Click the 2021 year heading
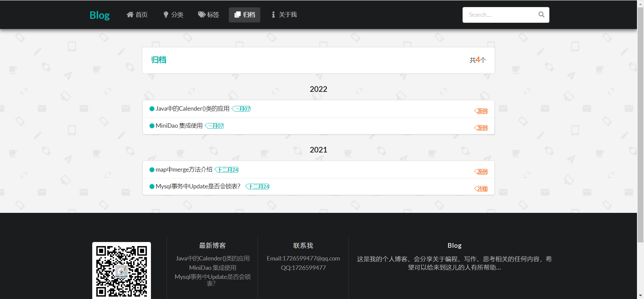The width and height of the screenshot is (644, 299). point(318,150)
